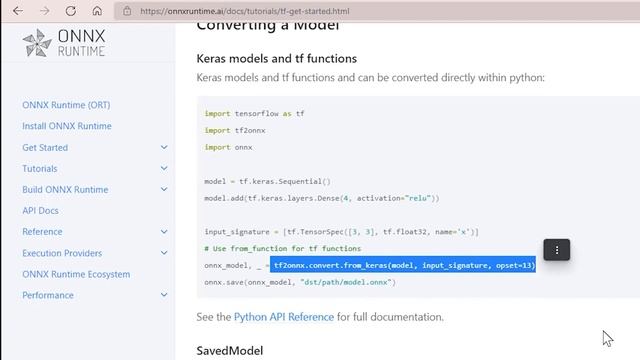Open the Get Started sidebar link

point(45,148)
